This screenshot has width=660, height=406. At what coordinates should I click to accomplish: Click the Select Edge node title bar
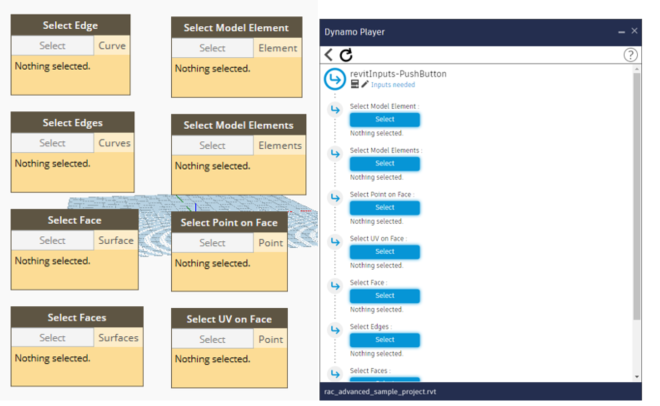pos(70,25)
